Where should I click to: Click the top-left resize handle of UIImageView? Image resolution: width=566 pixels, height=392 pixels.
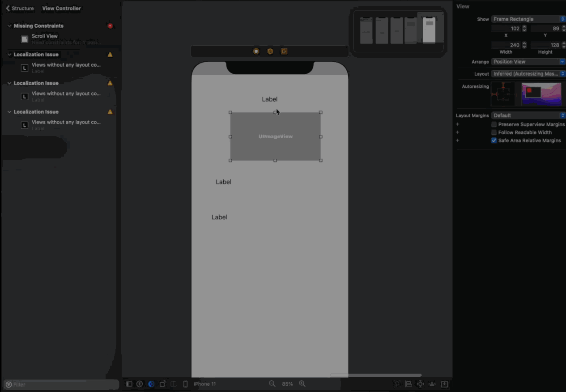[230, 112]
